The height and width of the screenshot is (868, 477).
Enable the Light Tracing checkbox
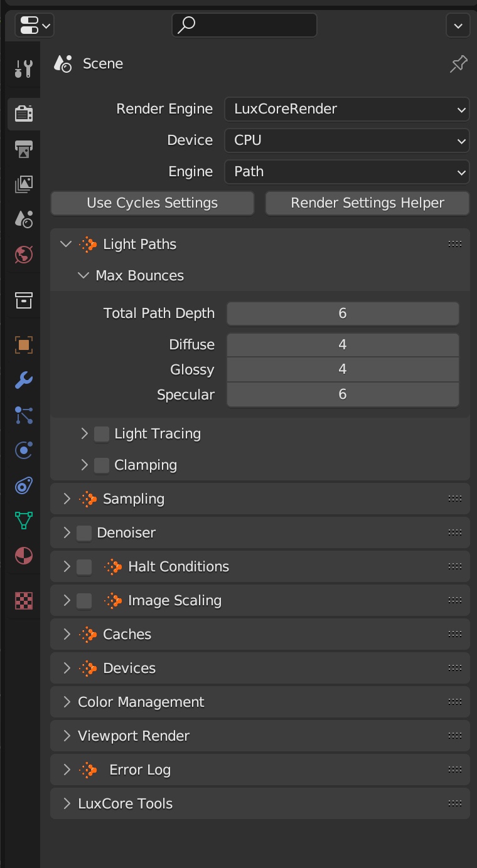point(102,434)
